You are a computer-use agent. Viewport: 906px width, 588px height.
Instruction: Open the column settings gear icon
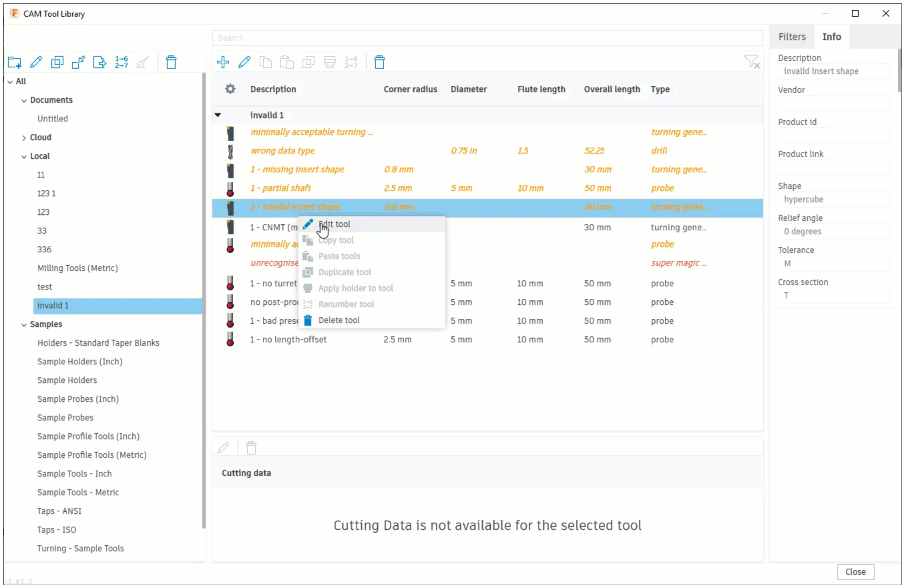pyautogui.click(x=230, y=89)
